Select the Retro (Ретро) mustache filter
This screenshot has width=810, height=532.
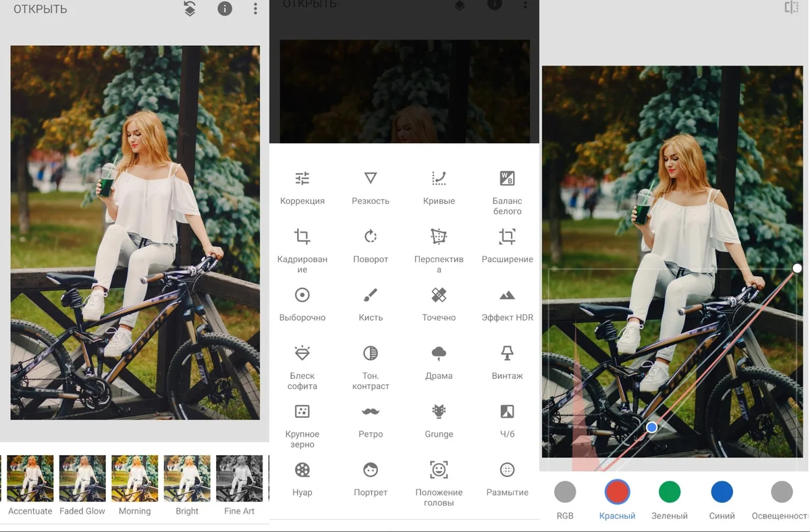click(x=370, y=420)
